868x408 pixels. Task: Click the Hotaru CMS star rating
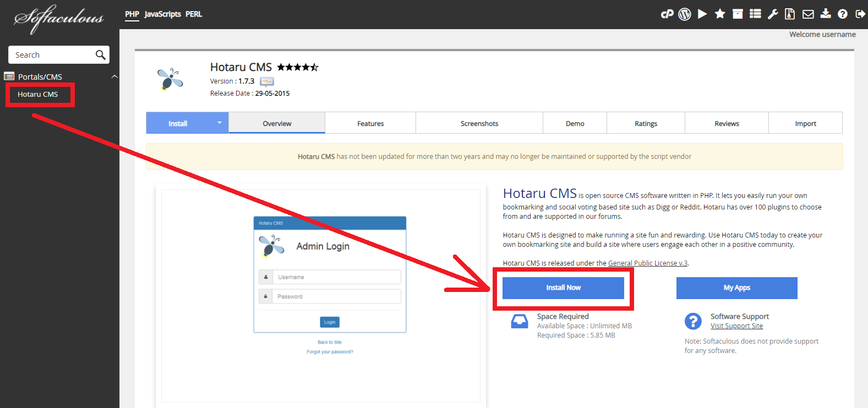coord(298,67)
